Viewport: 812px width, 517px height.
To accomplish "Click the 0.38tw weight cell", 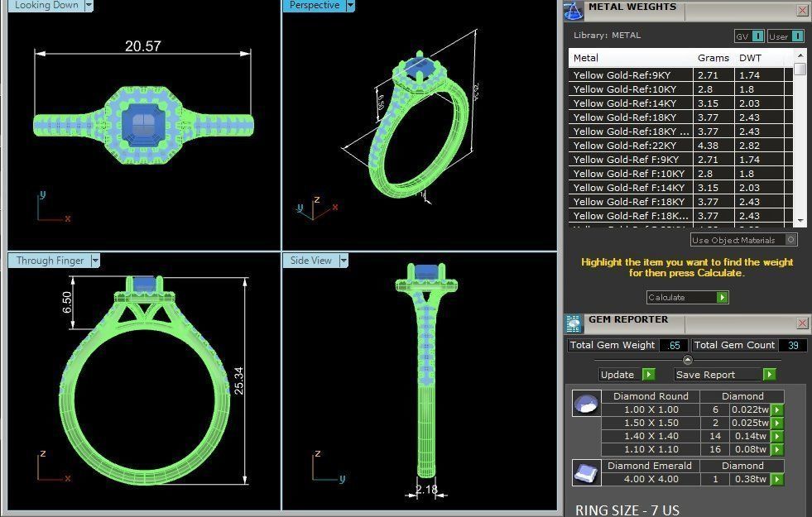I will click(751, 479).
